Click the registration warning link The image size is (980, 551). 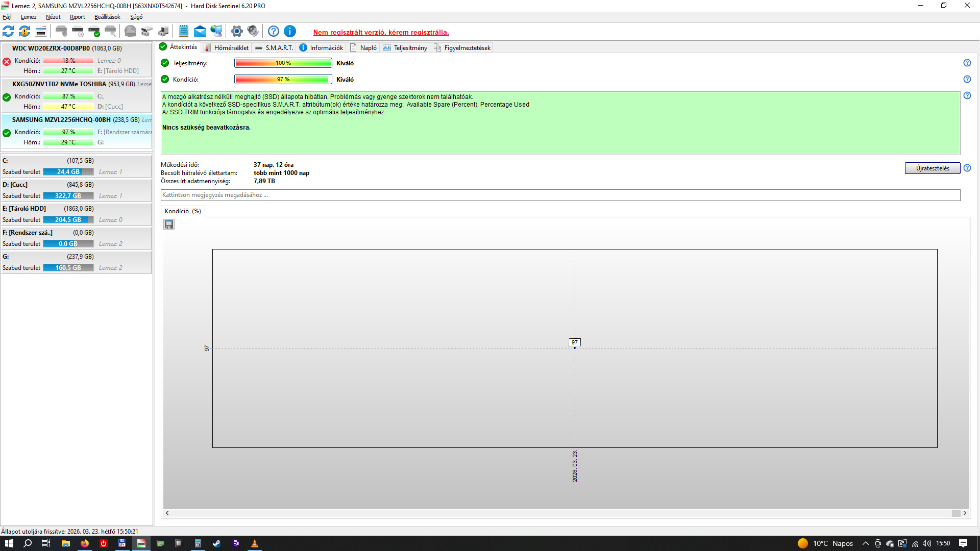click(381, 32)
